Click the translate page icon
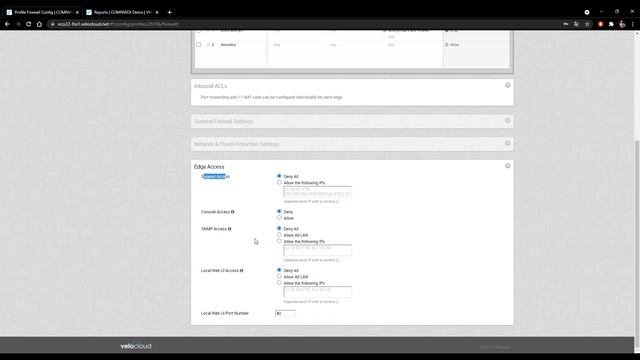The image size is (640, 360). pyautogui.click(x=576, y=24)
